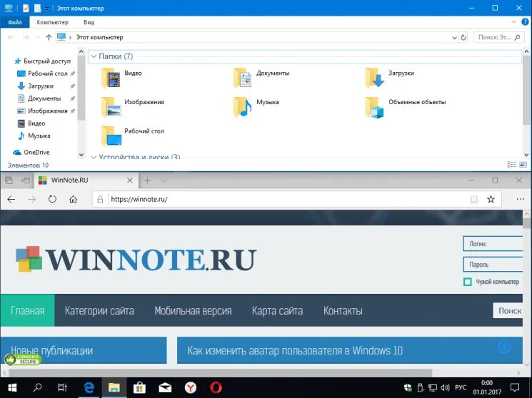Image resolution: width=532 pixels, height=398 pixels.
Task: Click the Логин input field
Action: 493,244
